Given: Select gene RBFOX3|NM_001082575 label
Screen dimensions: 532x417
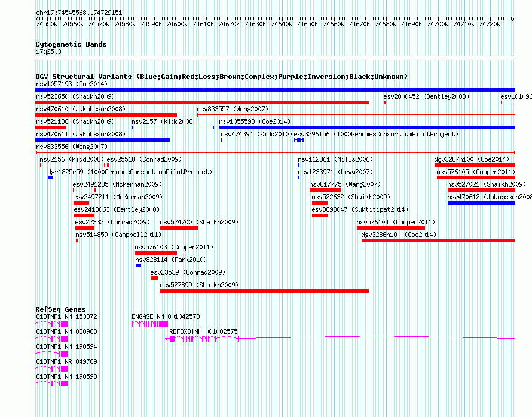Looking at the screenshot, I should coord(203,332).
